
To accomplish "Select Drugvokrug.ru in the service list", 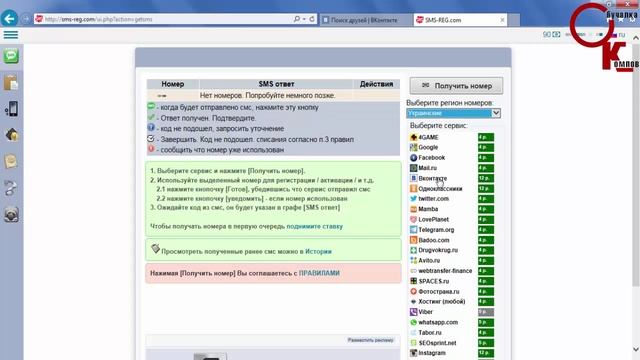I will (438, 250).
